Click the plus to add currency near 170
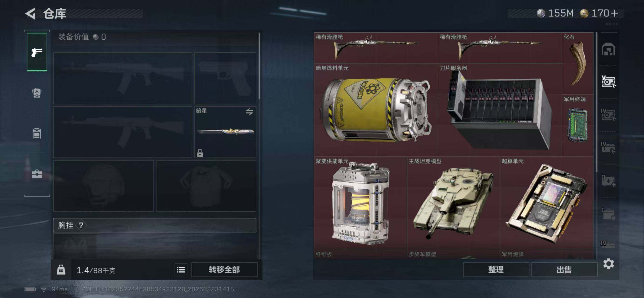 click(x=614, y=13)
